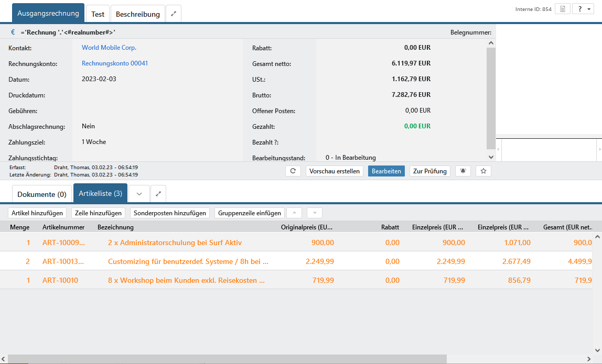Expand the top panel using the arrows icon
This screenshot has width=602, height=364.
pos(174,14)
